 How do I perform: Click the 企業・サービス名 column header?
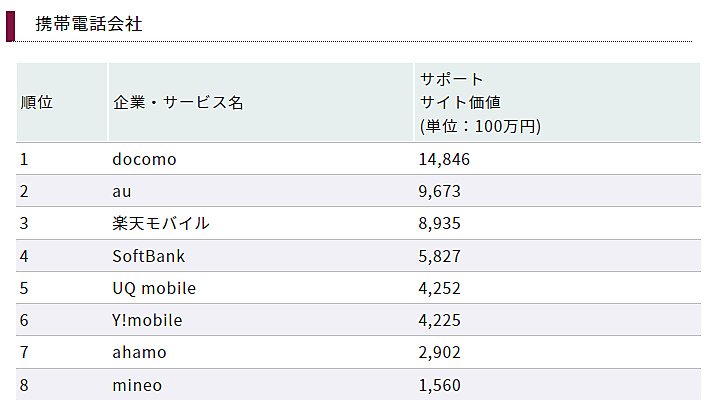tap(178, 103)
